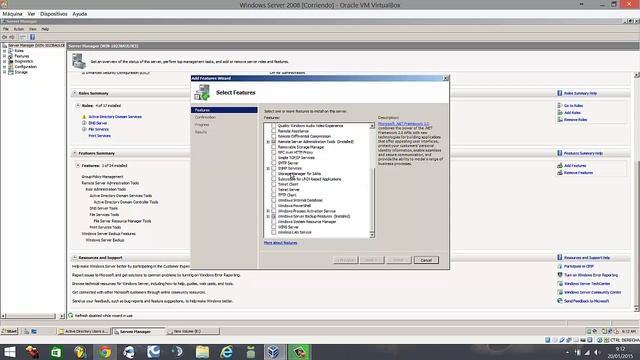This screenshot has height=360, width=640.
Task: Open the Microsoft .NET Framework description link
Action: click(404, 124)
